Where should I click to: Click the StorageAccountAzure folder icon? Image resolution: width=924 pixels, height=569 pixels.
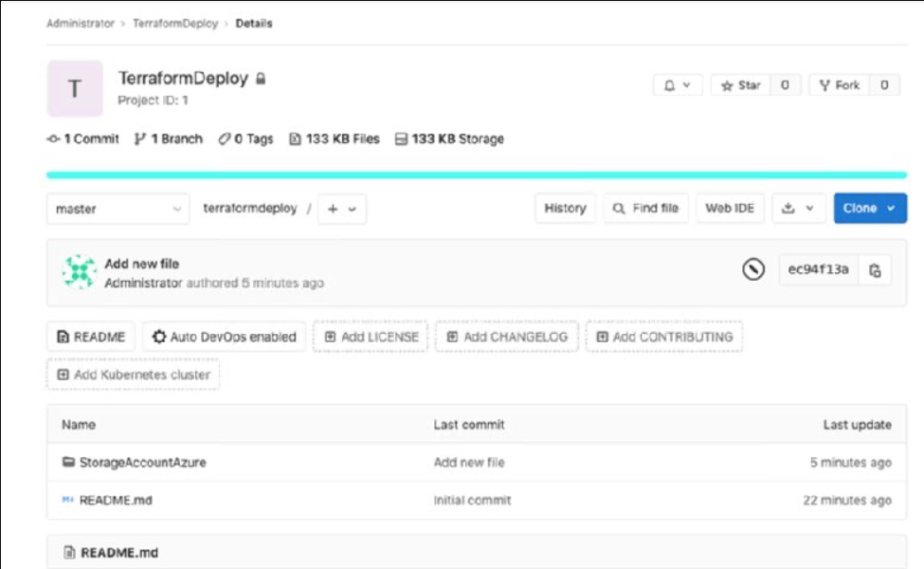click(68, 462)
